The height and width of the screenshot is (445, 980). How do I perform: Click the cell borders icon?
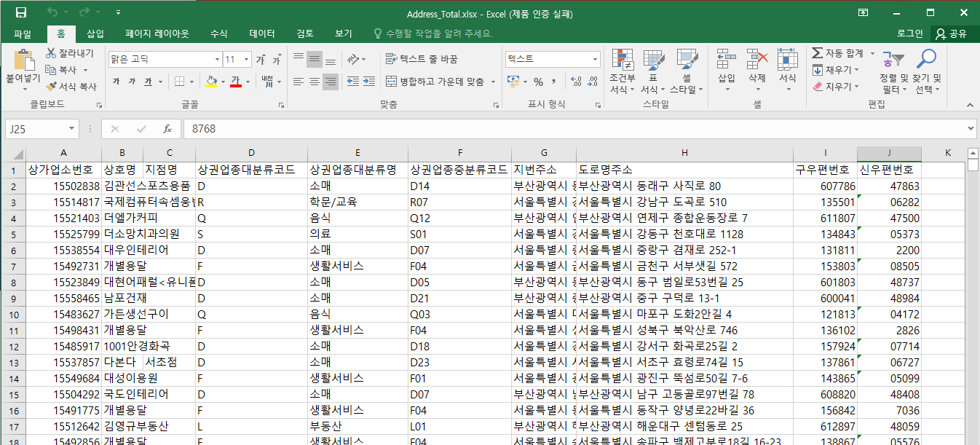pyautogui.click(x=180, y=81)
